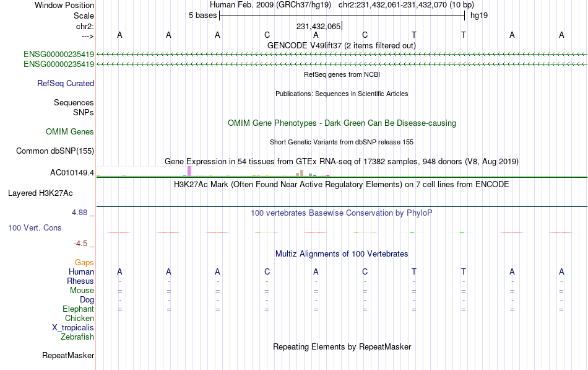Click the chr2: ruler label
The image size is (588, 370).
point(85,26)
